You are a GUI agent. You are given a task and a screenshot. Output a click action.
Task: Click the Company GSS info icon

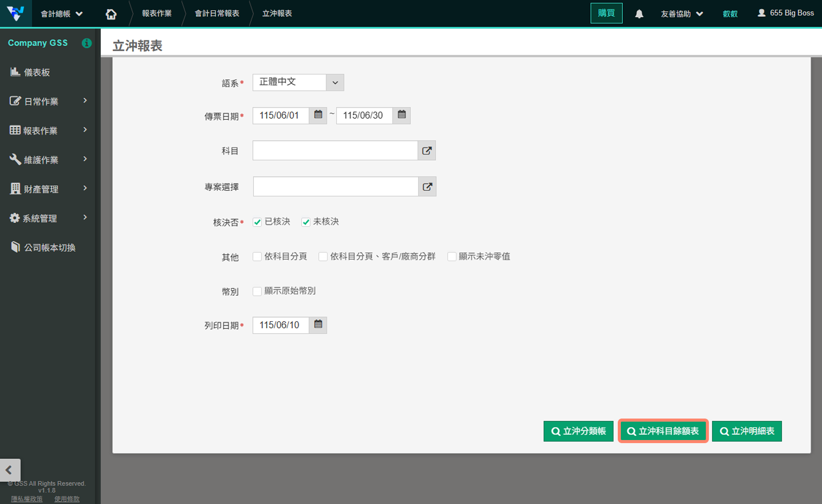86,43
